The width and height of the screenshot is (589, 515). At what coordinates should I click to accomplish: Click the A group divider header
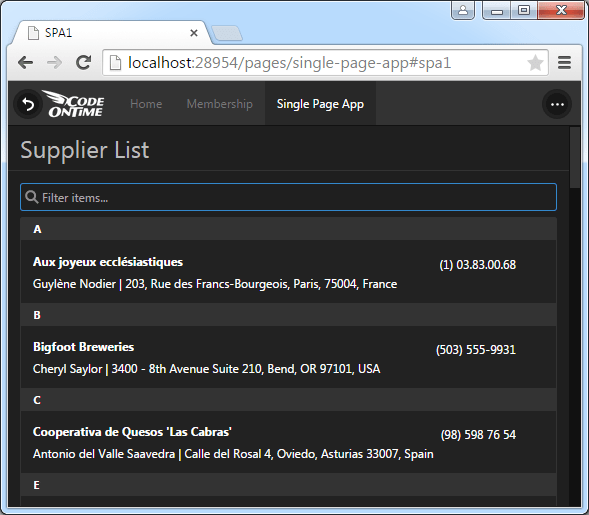[288, 229]
